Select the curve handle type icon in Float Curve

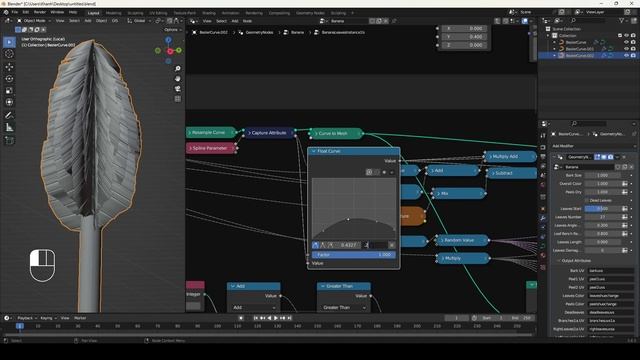[x=316, y=245]
